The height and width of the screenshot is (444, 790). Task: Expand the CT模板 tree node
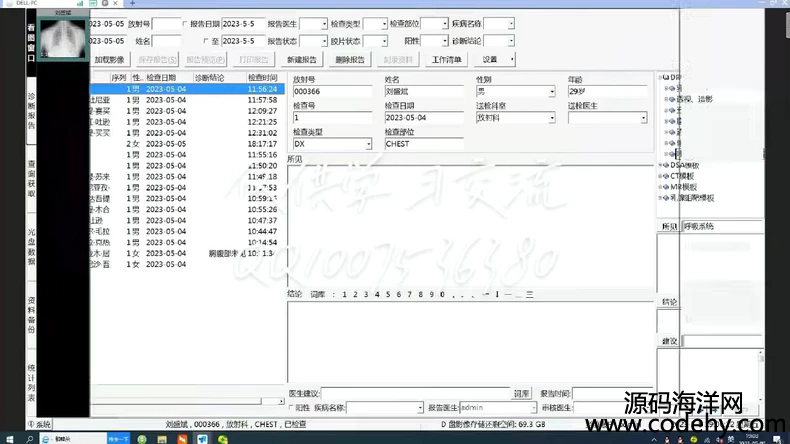coord(660,176)
